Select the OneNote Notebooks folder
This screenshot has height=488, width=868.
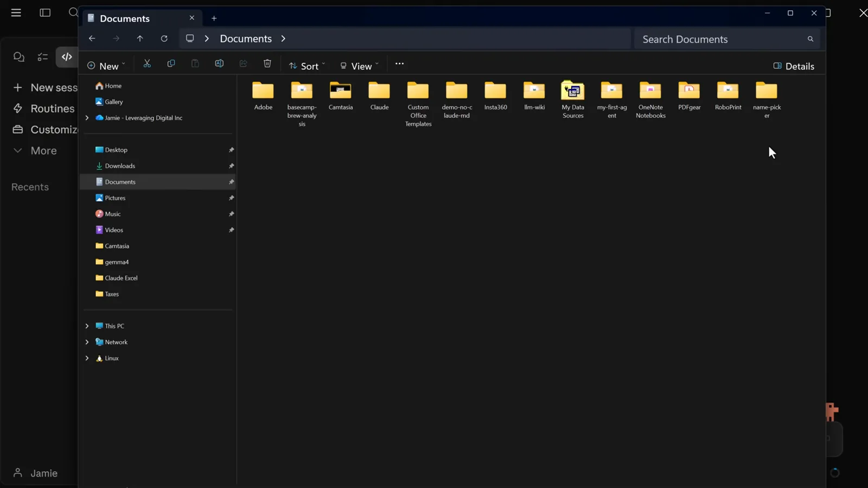pos(650,100)
